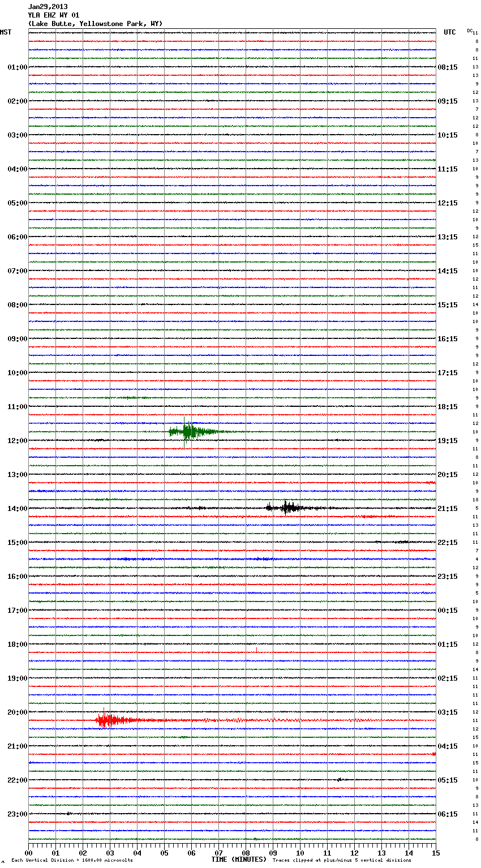This screenshot has width=481, height=868.
Task: Click the MST time label "18:00"
Action: click(x=18, y=644)
